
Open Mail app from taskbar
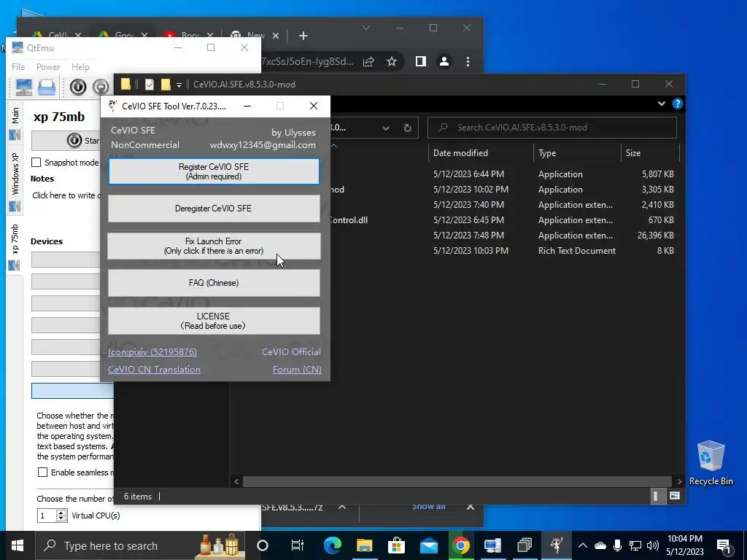429,545
